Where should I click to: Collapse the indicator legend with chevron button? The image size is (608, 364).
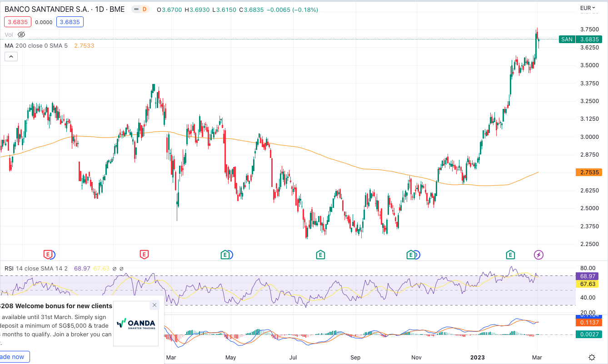pyautogui.click(x=11, y=56)
